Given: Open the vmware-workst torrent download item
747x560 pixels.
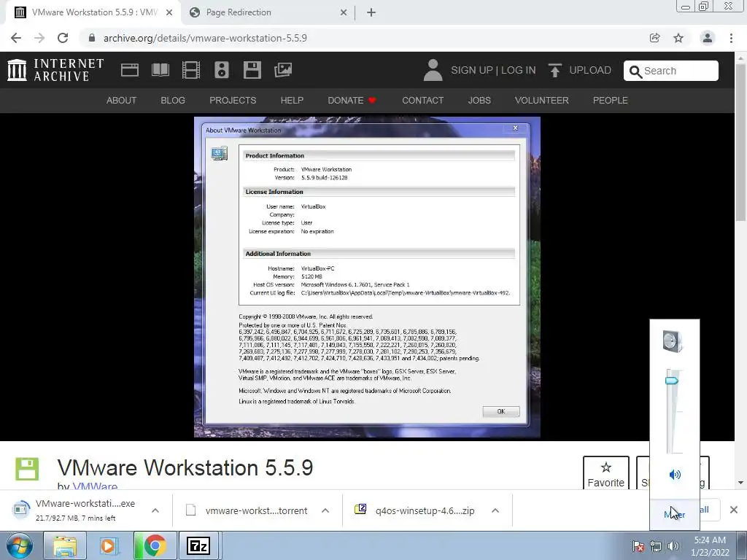Looking at the screenshot, I should tap(247, 510).
